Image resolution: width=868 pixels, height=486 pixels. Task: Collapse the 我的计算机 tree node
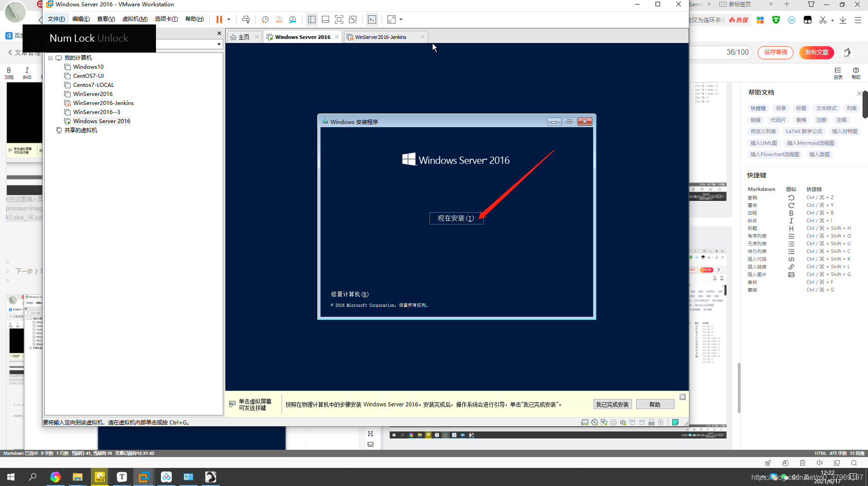coord(51,58)
